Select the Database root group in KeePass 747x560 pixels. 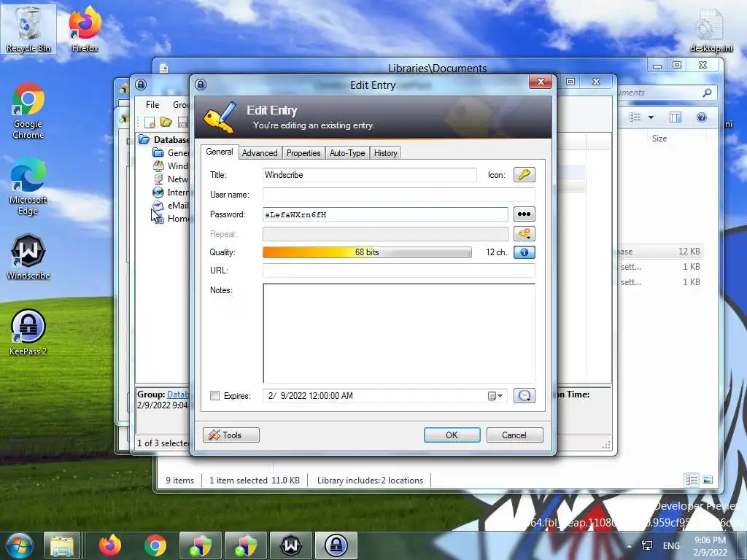165,139
